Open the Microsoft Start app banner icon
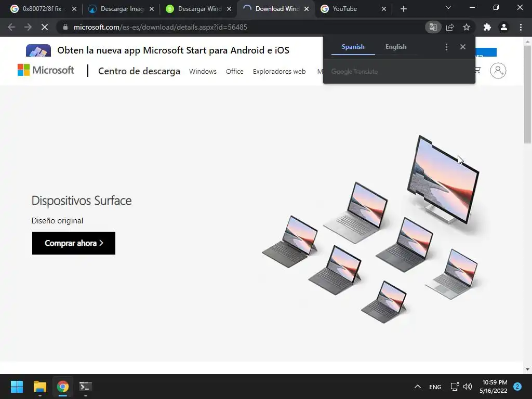The image size is (532, 399). pos(38,50)
